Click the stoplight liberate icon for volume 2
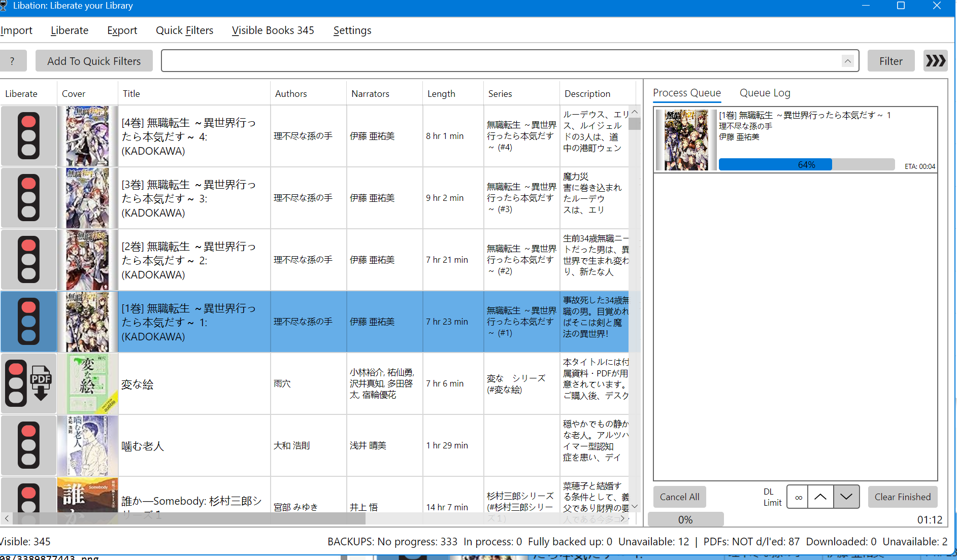The height and width of the screenshot is (560, 957). [28, 260]
